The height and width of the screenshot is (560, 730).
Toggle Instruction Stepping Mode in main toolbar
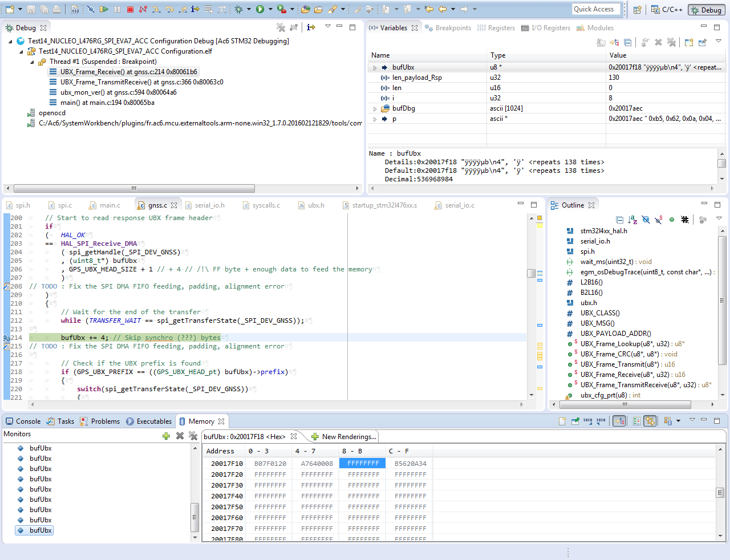(195, 9)
